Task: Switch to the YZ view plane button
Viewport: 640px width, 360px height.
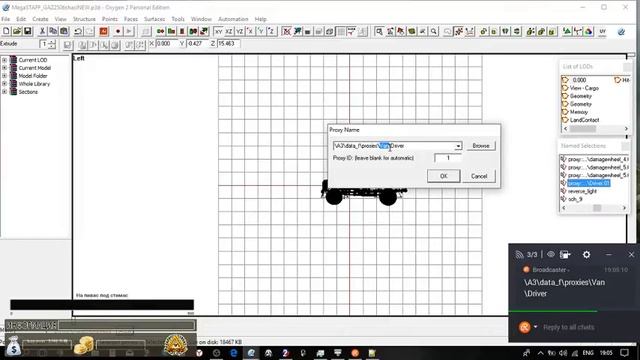Action: (x=240, y=31)
